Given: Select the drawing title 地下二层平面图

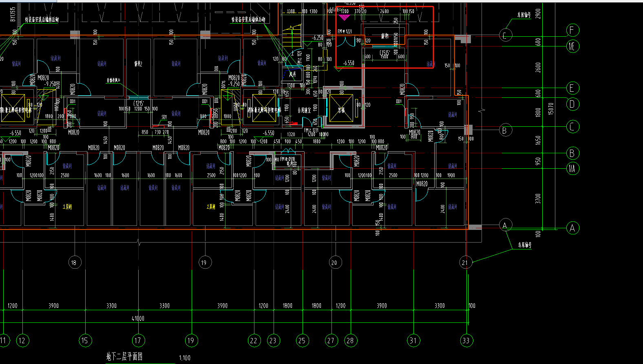Looking at the screenshot, I should click(124, 357).
